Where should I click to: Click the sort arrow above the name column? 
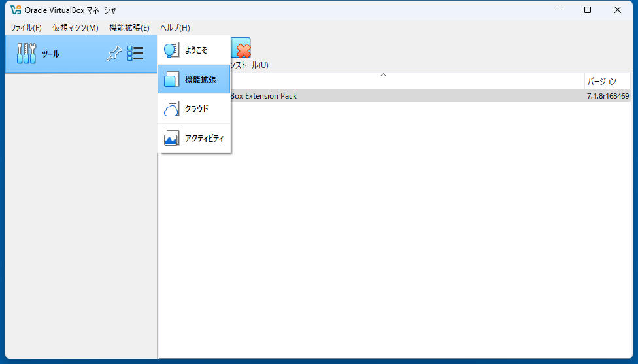(x=383, y=75)
